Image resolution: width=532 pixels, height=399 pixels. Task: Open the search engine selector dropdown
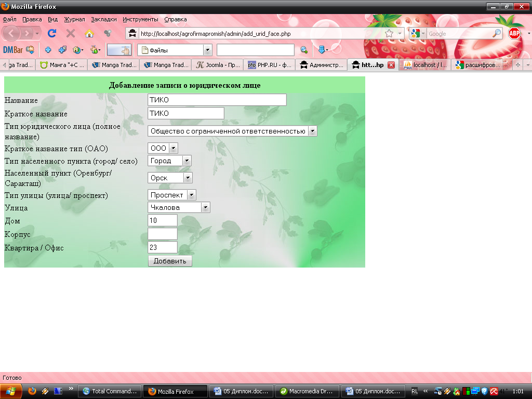click(x=418, y=33)
